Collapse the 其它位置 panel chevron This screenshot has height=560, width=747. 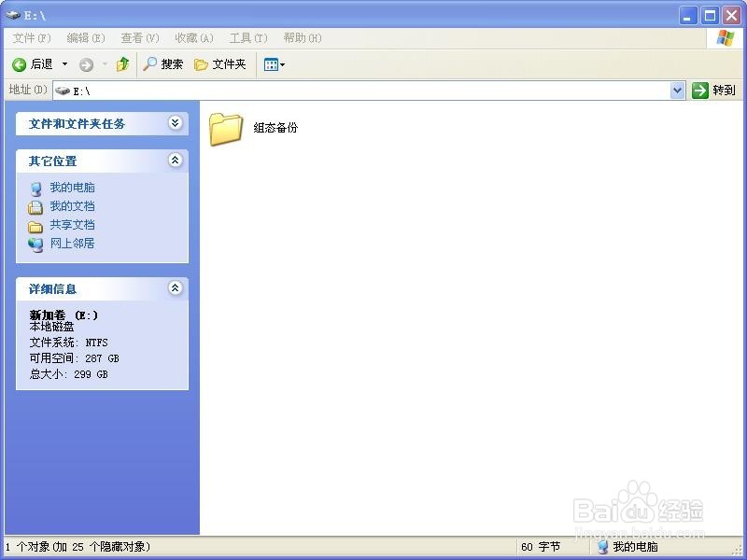pos(174,160)
